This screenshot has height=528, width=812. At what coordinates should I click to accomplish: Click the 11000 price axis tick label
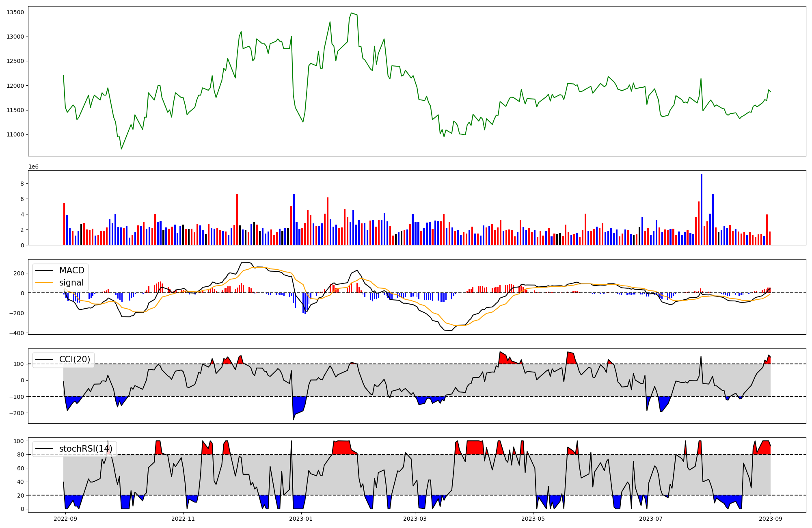point(15,135)
